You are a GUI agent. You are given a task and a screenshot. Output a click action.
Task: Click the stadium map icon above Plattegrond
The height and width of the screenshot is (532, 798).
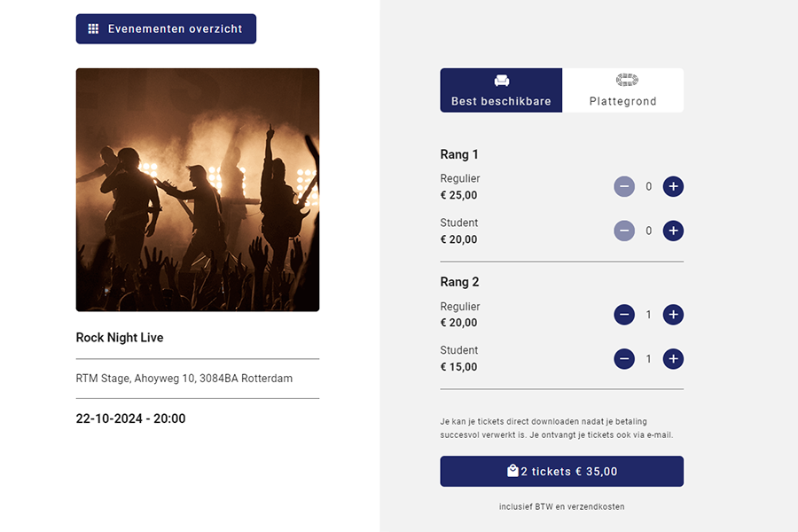pyautogui.click(x=627, y=81)
